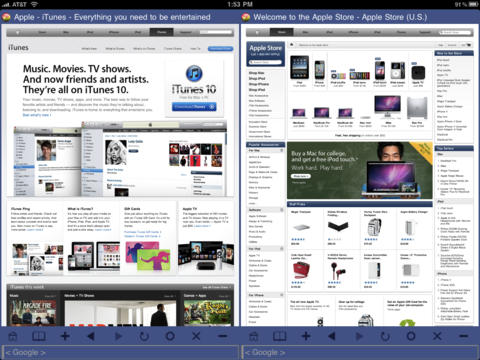Select the Store tab in the right page navbar
Viewport: 480px width, 360px height.
click(282, 32)
